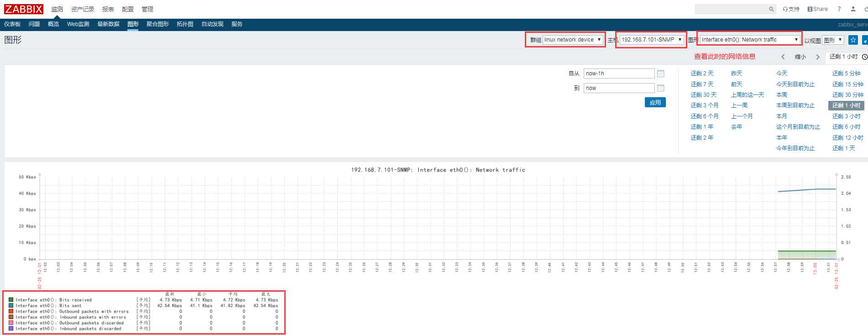Click Outbound packets with errors legend swatch
This screenshot has width=868, height=335.
(11, 311)
